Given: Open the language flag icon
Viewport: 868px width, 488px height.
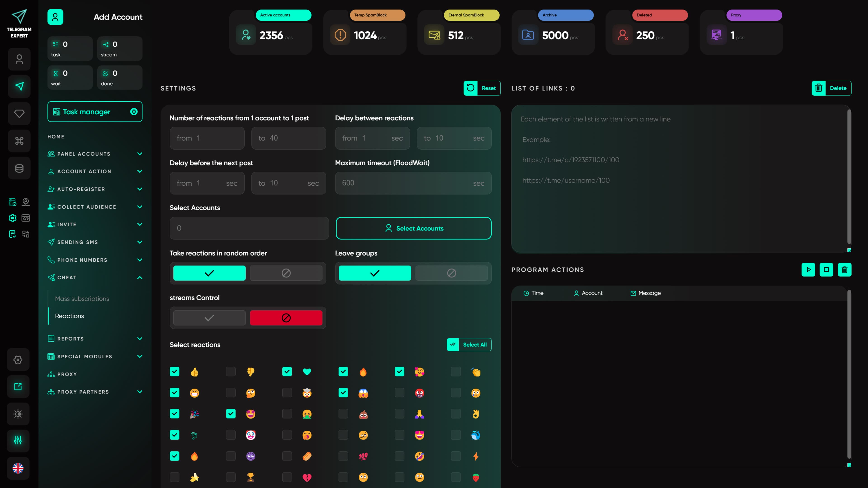Looking at the screenshot, I should 18,468.
